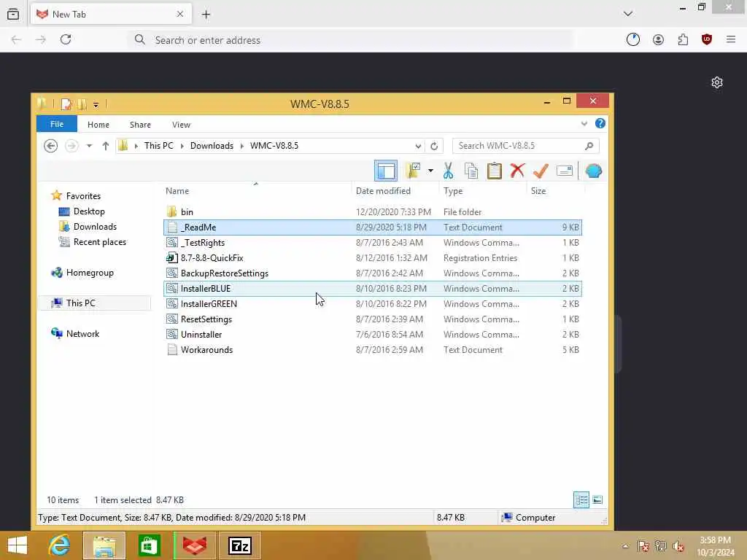Switch to details view in status bar
This screenshot has height=560, width=747.
581,499
